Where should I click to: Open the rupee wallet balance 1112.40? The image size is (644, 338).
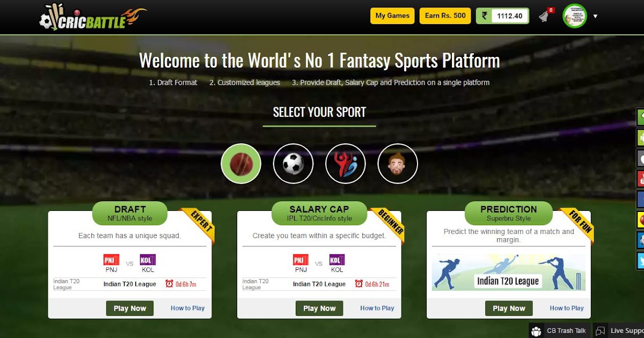(502, 16)
